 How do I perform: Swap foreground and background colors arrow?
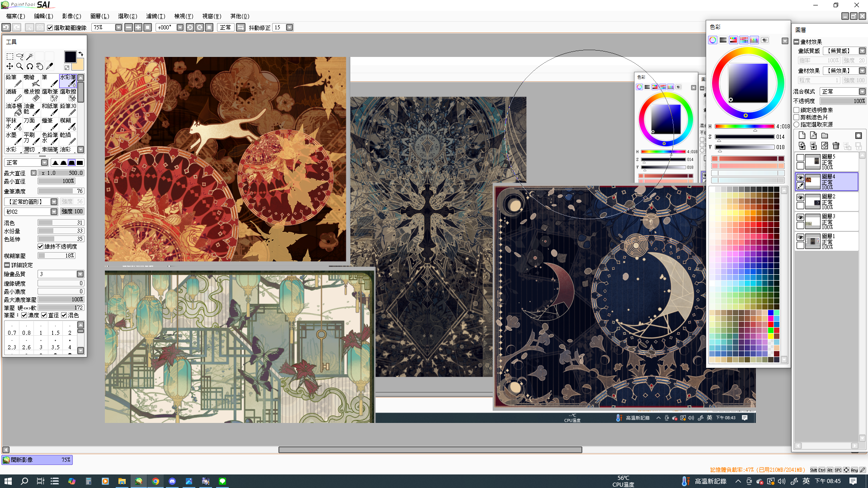tap(81, 54)
